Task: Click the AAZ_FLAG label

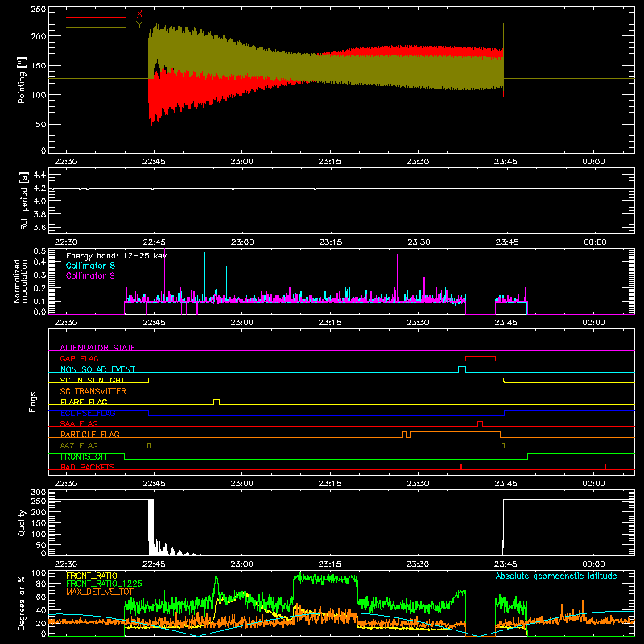Action: [x=79, y=445]
